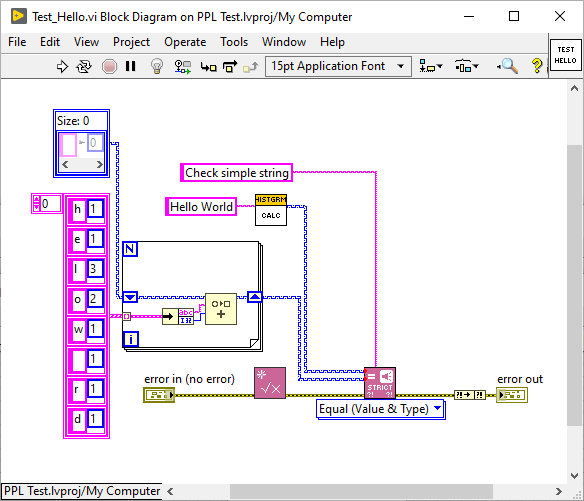Click the map insert node in loop
The height and width of the screenshot is (501, 584).
(221, 309)
